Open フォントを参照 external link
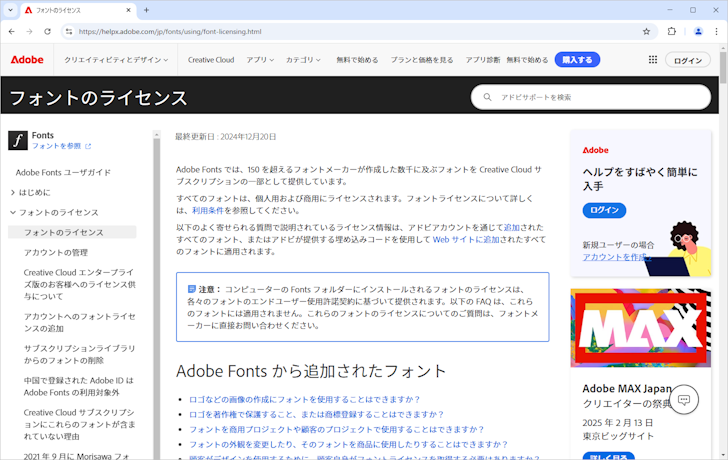This screenshot has width=728, height=460. [x=61, y=146]
